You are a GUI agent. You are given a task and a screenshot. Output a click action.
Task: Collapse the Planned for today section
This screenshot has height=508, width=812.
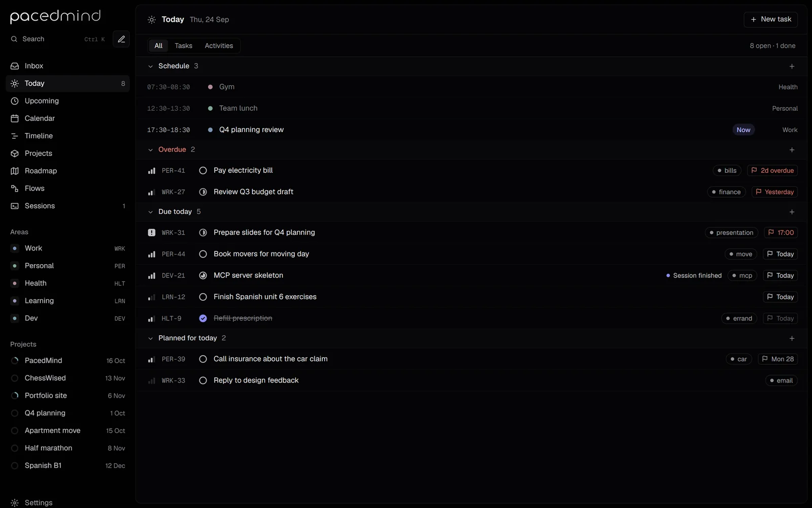(150, 338)
